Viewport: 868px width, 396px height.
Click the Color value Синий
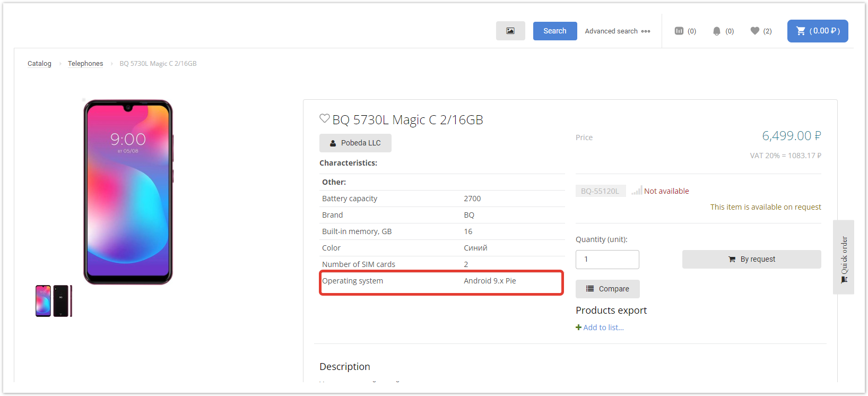click(x=475, y=248)
